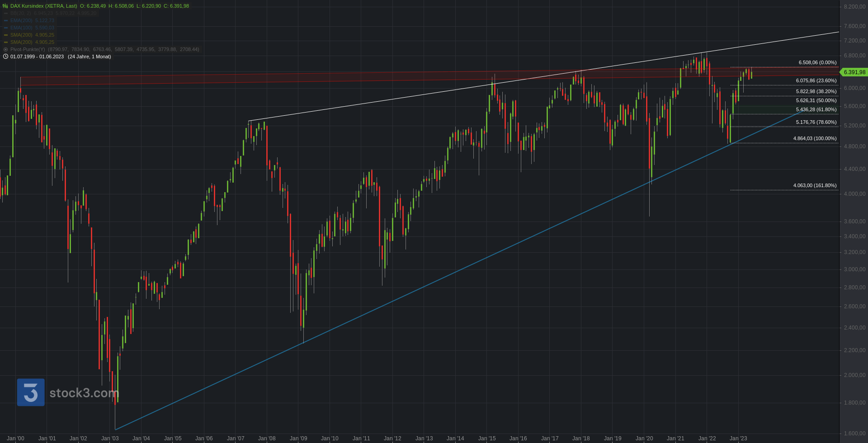The width and height of the screenshot is (868, 443).
Task: Toggle the Pivot-Punkte(Y) indicator label
Action: coord(28,49)
